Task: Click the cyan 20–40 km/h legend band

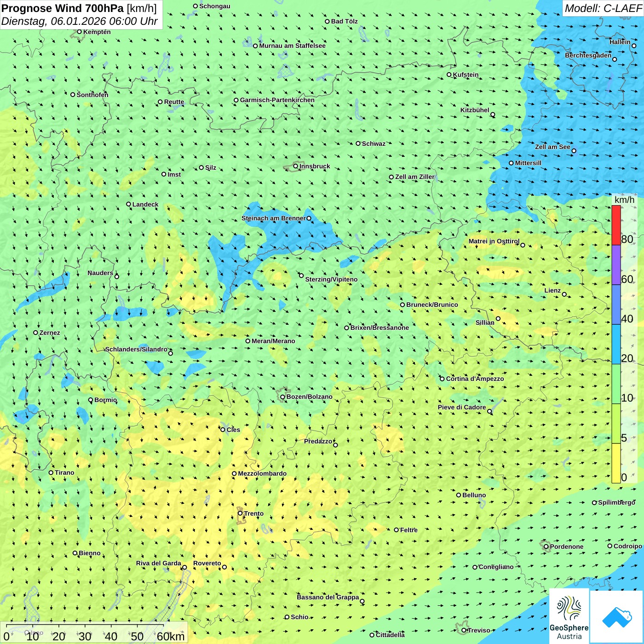Action: [x=616, y=344]
